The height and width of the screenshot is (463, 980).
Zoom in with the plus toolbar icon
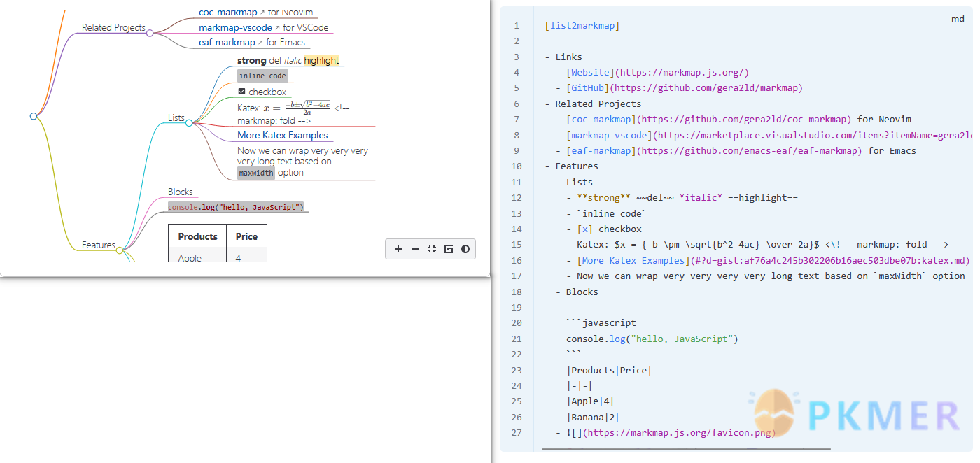pos(398,249)
